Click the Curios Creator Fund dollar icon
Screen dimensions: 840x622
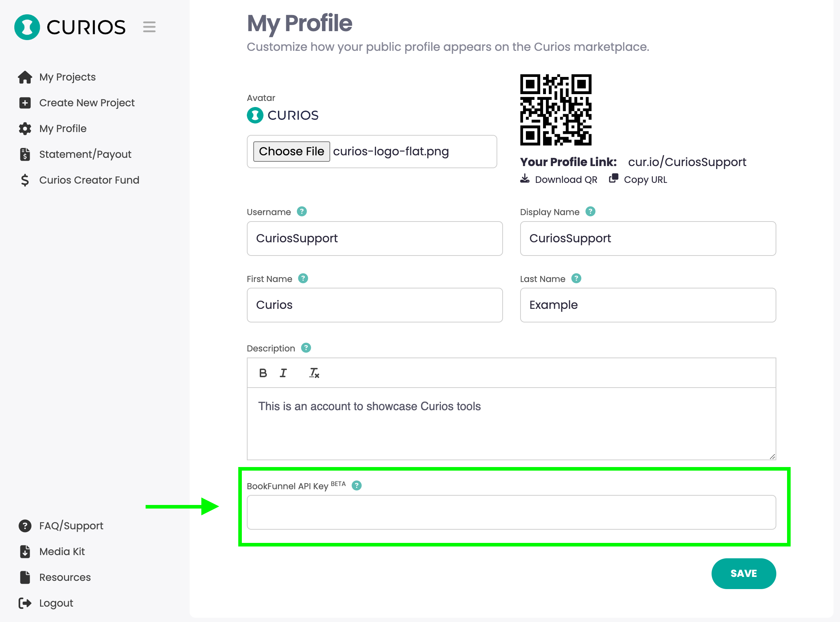[x=25, y=180]
